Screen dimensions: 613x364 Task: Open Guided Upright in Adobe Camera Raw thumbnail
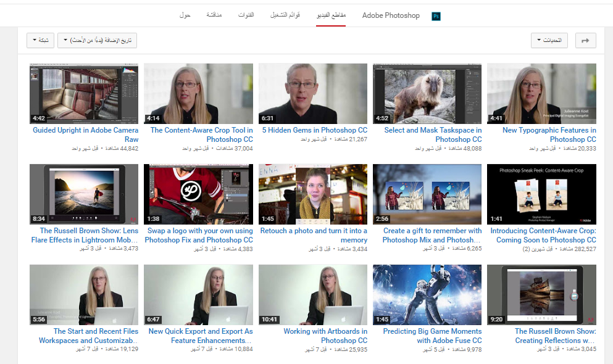pyautogui.click(x=84, y=94)
